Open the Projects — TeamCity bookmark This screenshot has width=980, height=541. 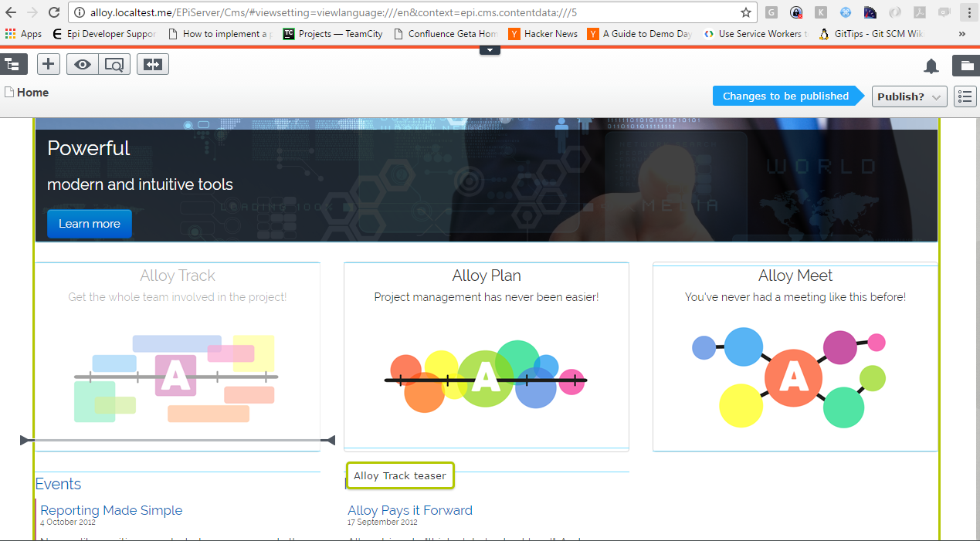[333, 34]
